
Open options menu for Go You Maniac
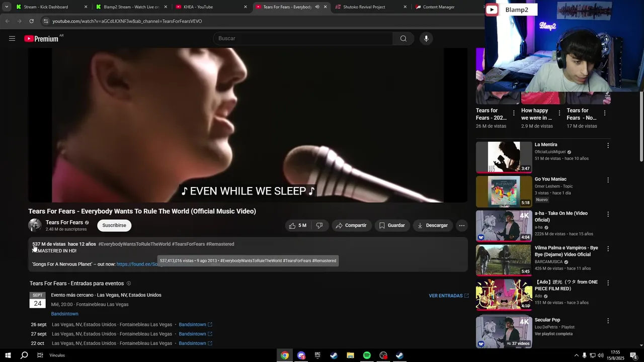608,179
